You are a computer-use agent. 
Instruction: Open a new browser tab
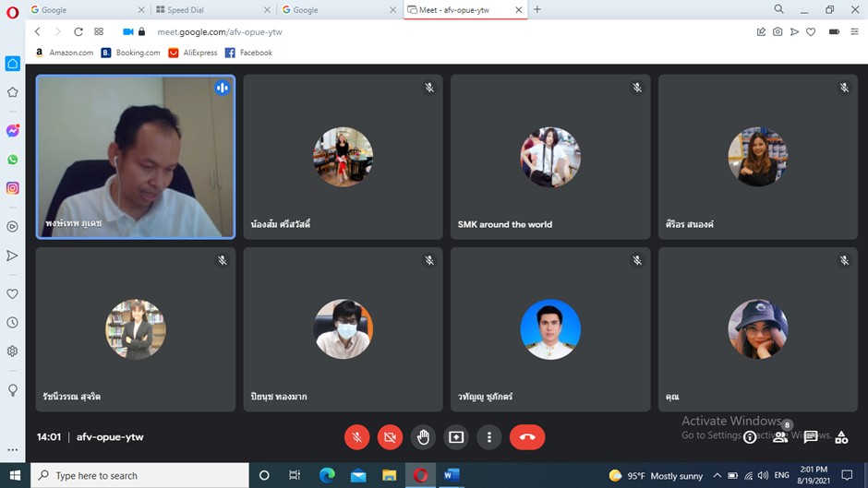click(x=537, y=9)
